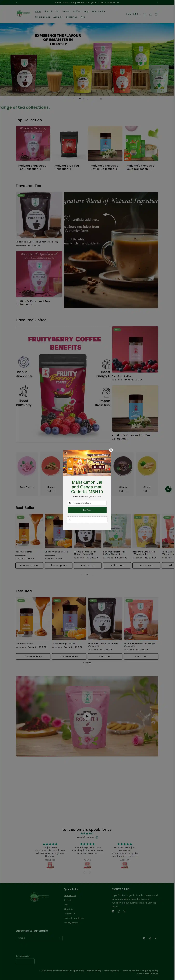175x980 pixels.
Task: Enter email field in popup
Action: (87, 503)
